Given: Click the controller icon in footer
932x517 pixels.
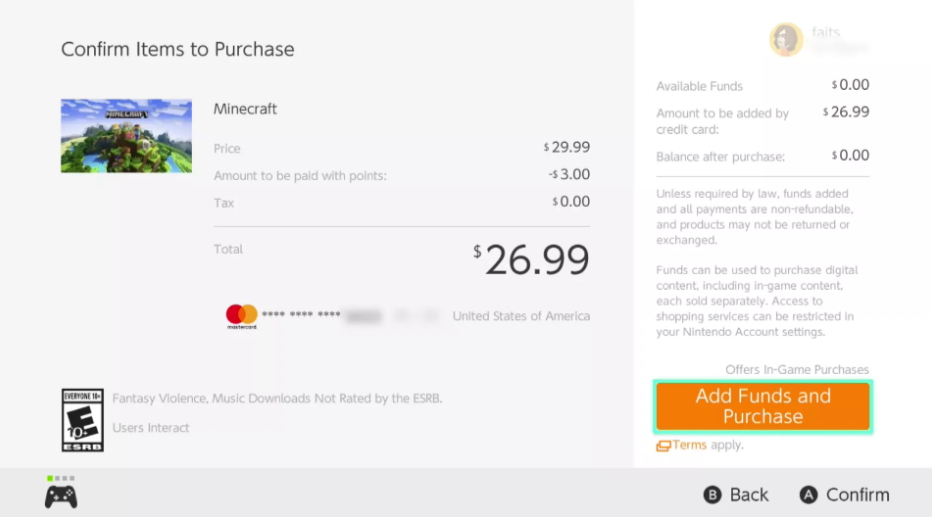Looking at the screenshot, I should (61, 497).
